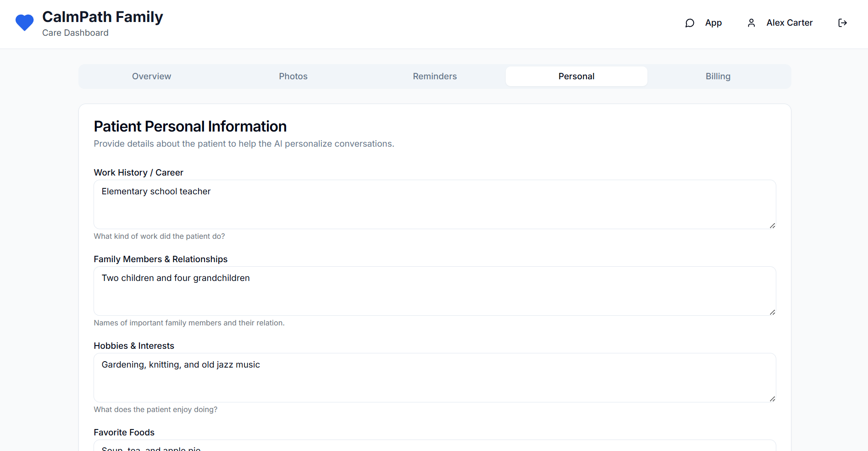Grab the Work History textarea resize handle
The image size is (868, 451).
(x=772, y=225)
